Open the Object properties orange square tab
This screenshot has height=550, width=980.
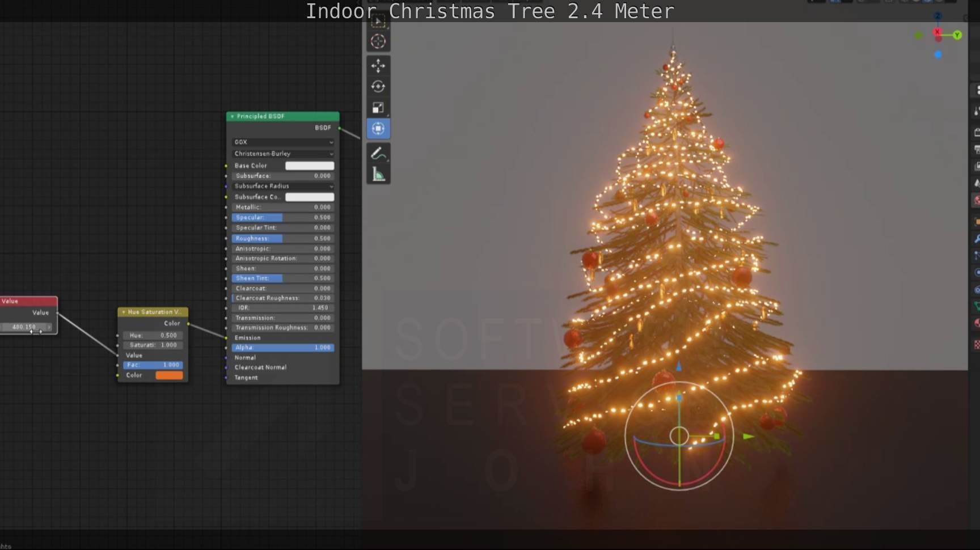tap(976, 222)
